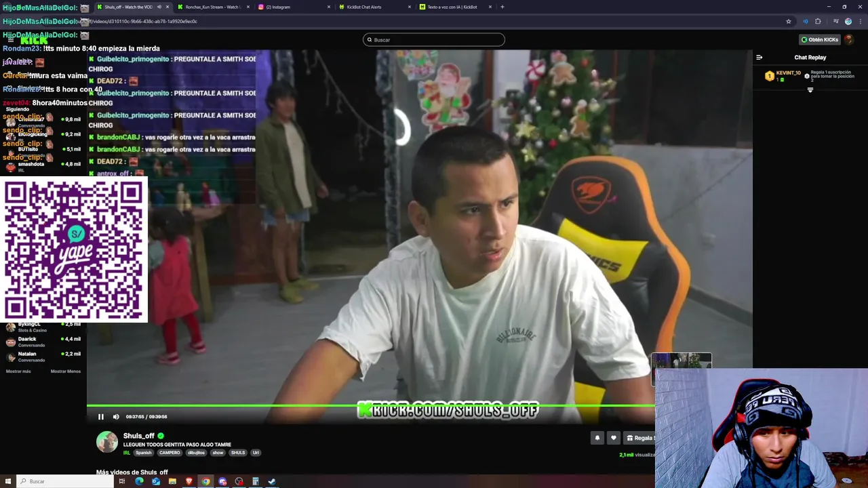The width and height of the screenshot is (868, 488).
Task: Open the Shuls_off channel name link
Action: point(138,436)
